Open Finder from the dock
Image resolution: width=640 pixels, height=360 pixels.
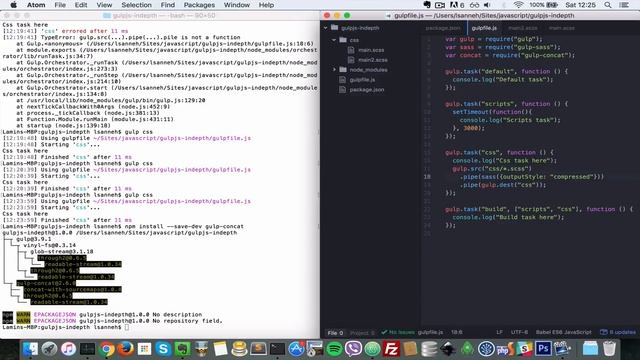(30, 349)
